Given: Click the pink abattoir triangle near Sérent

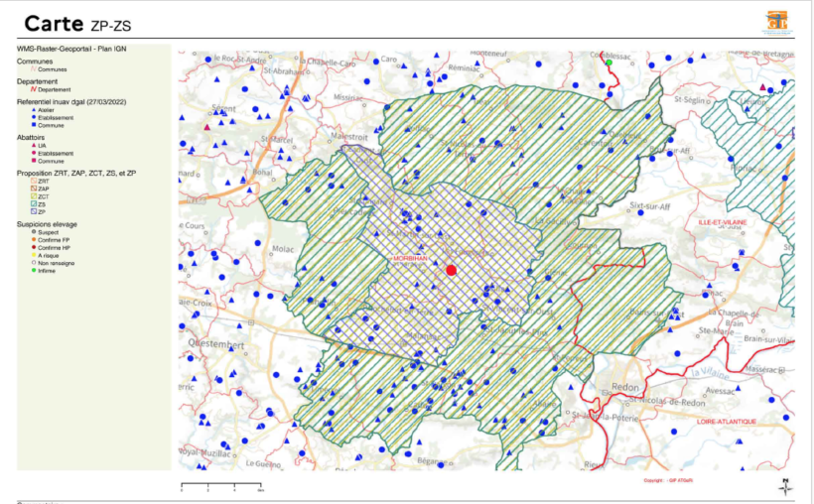Looking at the screenshot, I should 207,127.
